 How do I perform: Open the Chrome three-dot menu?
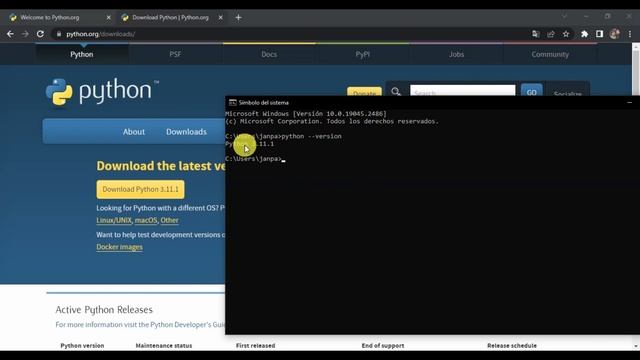coord(630,34)
